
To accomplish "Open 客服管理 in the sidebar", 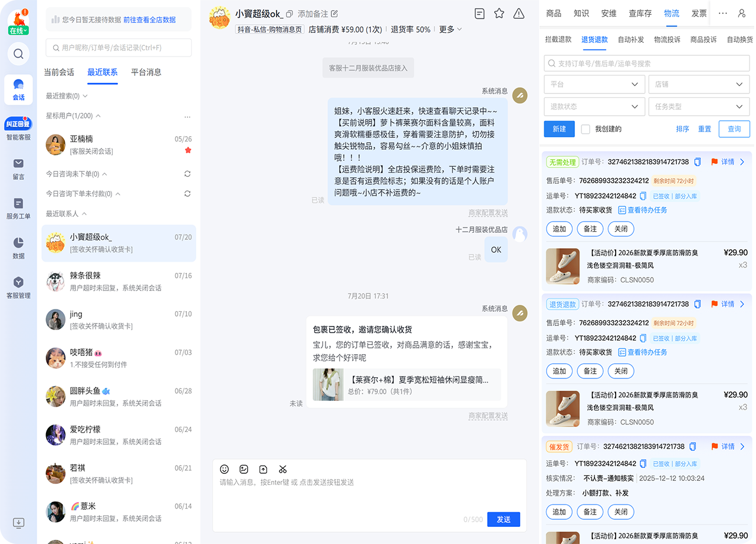I will click(18, 288).
